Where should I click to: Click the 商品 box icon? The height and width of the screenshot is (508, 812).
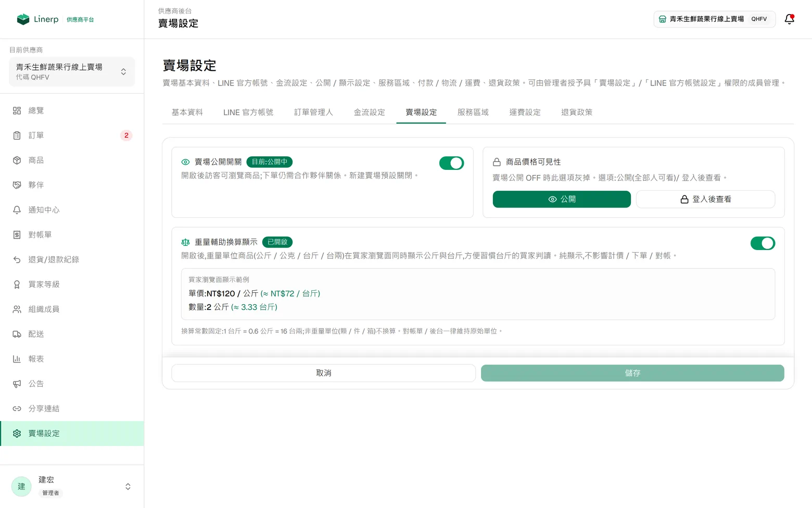[x=17, y=160]
